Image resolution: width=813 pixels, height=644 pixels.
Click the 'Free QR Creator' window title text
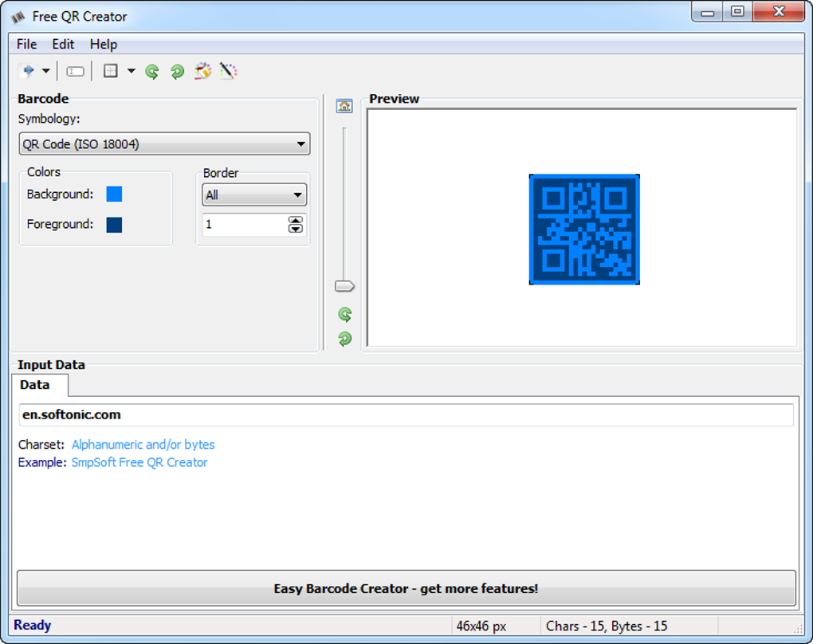click(x=80, y=17)
